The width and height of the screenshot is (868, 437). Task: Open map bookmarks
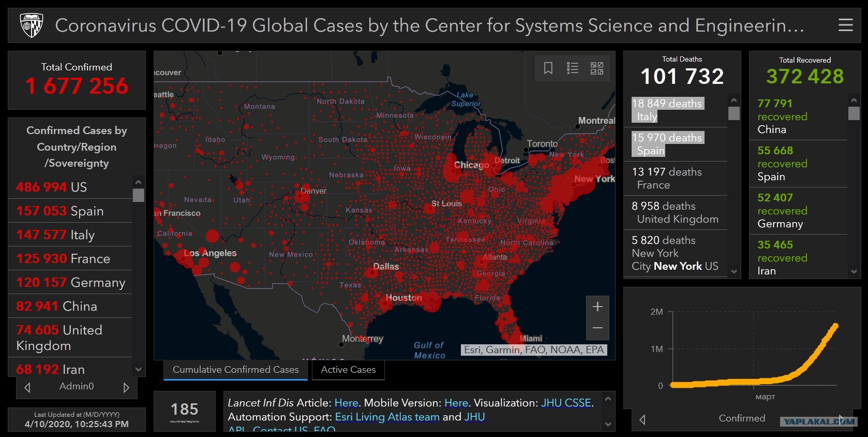548,68
